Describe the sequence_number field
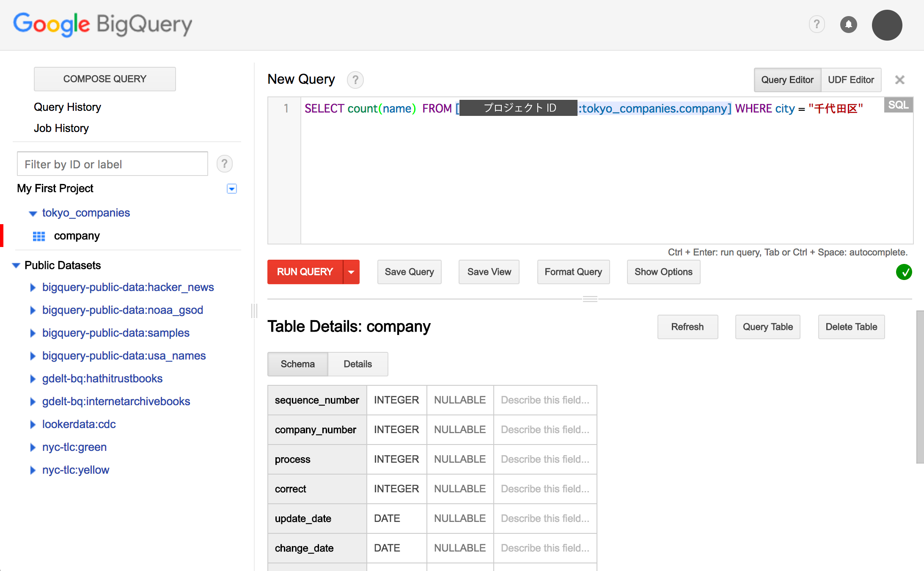This screenshot has height=571, width=924. (545, 400)
